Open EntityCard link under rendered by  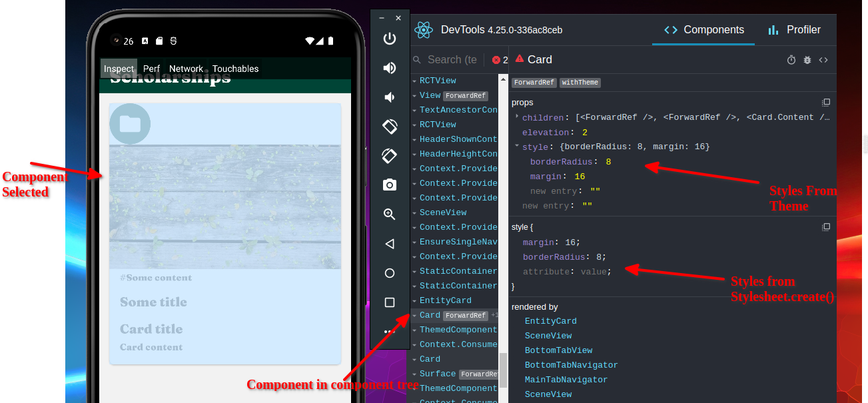551,321
